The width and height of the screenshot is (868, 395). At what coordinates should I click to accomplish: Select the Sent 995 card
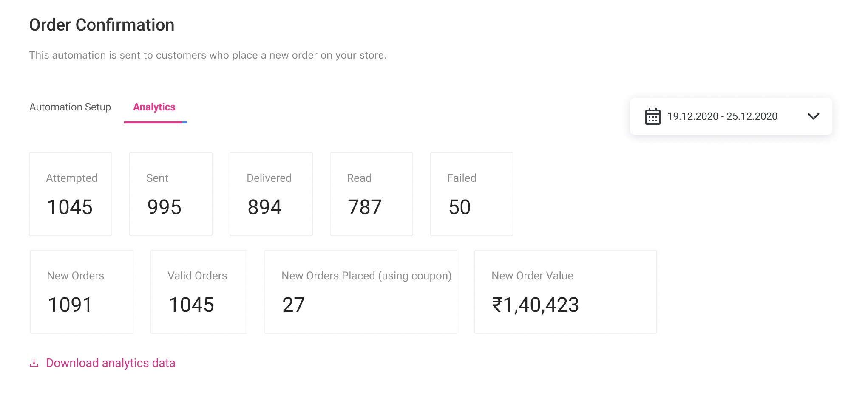point(170,194)
